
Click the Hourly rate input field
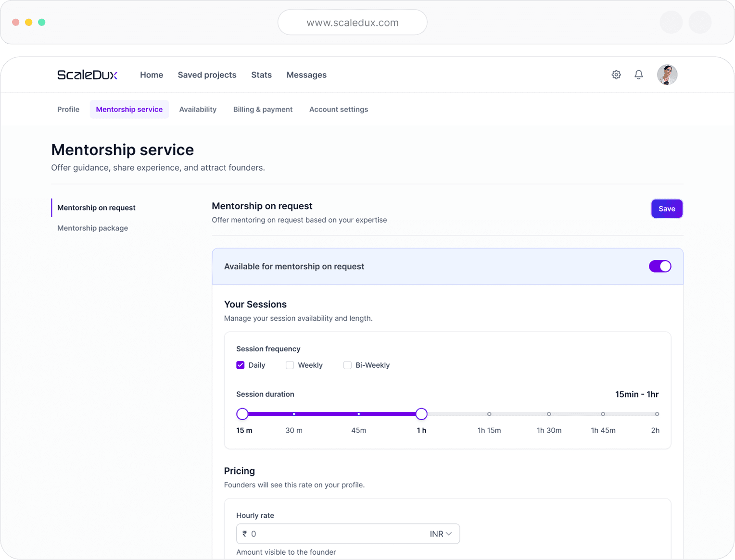[348, 534]
